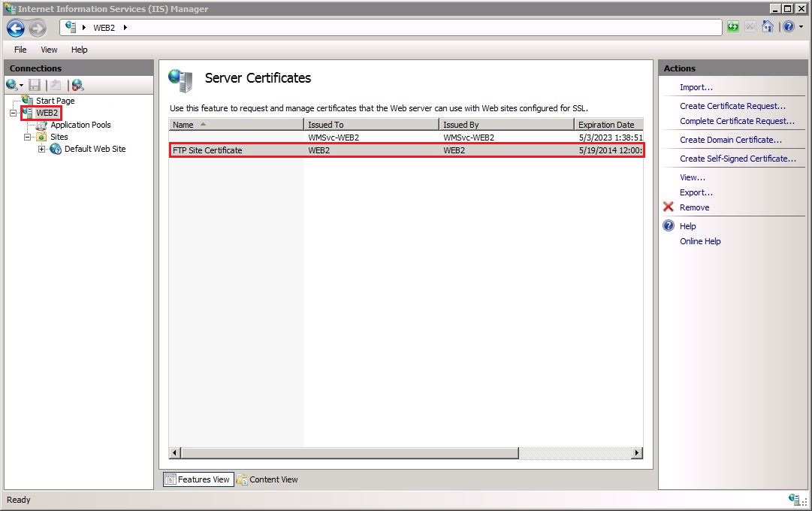812x511 pixels.
Task: Expand the Default Web Site node
Action: click(x=42, y=149)
